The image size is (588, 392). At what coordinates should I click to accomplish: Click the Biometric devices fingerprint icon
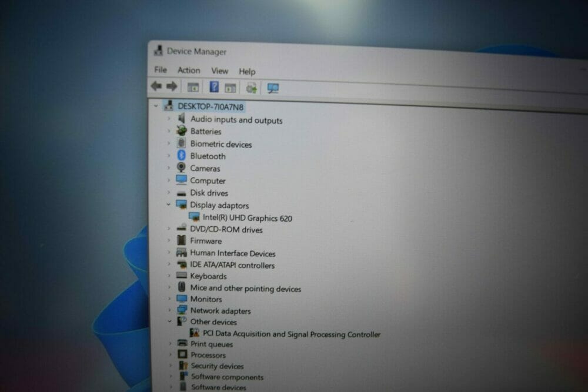pos(182,143)
